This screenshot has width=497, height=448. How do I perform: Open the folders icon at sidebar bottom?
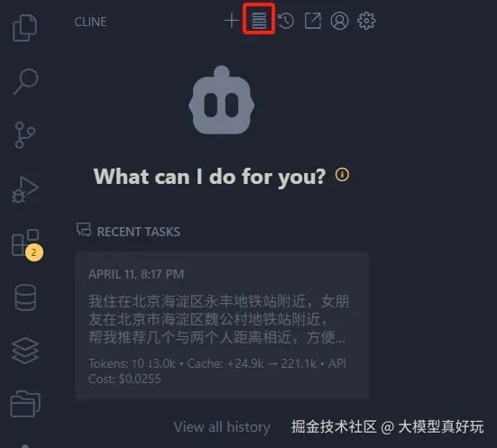(25, 404)
